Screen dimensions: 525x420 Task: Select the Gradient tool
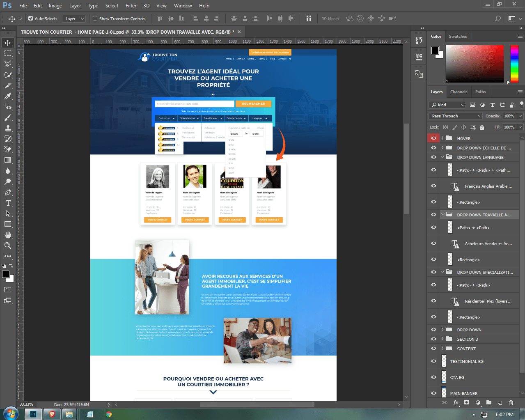[8, 160]
